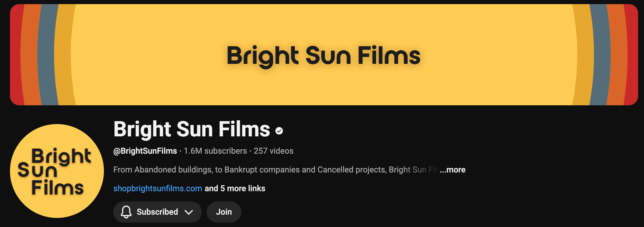This screenshot has height=227, width=644.
Task: Select the dark gold stripe on banner's right
Action: click(x=584, y=56)
